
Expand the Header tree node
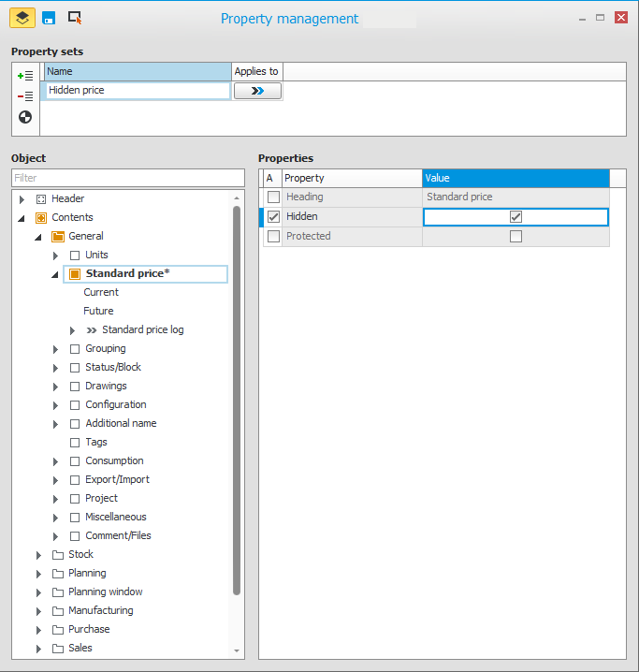22,199
